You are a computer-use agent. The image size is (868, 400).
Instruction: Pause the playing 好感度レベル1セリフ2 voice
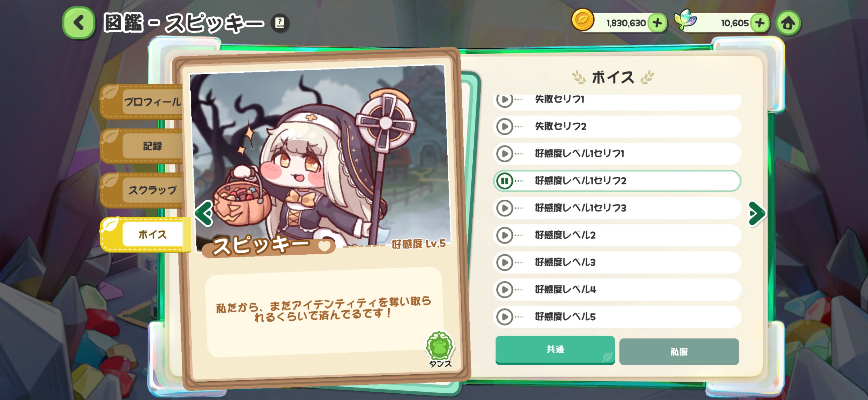click(504, 181)
